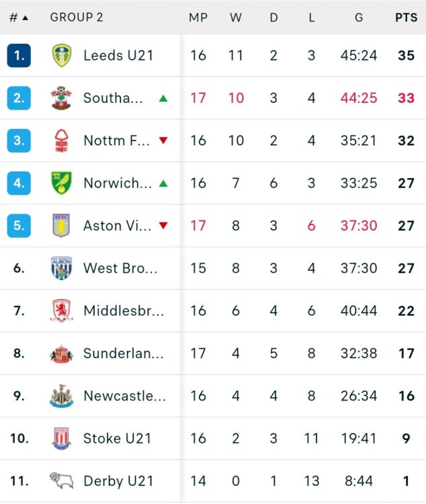
Task: Open the Stoke U21 team link
Action: (118, 438)
